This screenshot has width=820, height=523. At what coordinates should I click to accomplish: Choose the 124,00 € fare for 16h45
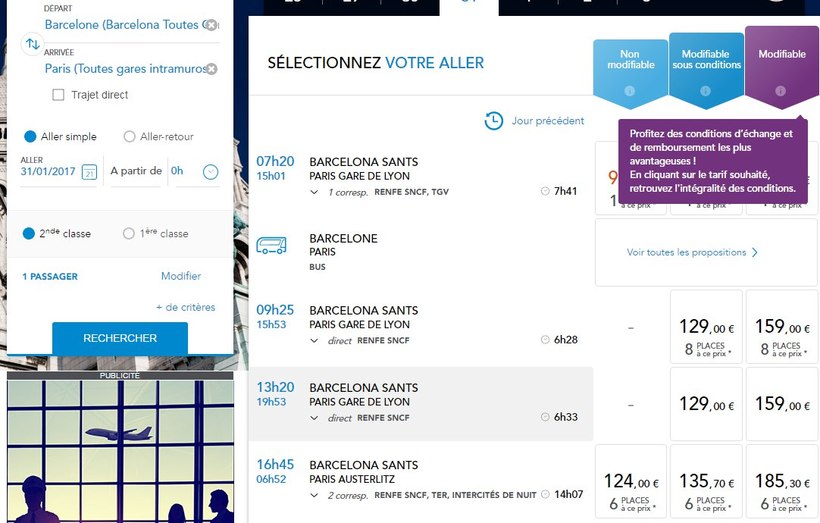click(x=631, y=485)
